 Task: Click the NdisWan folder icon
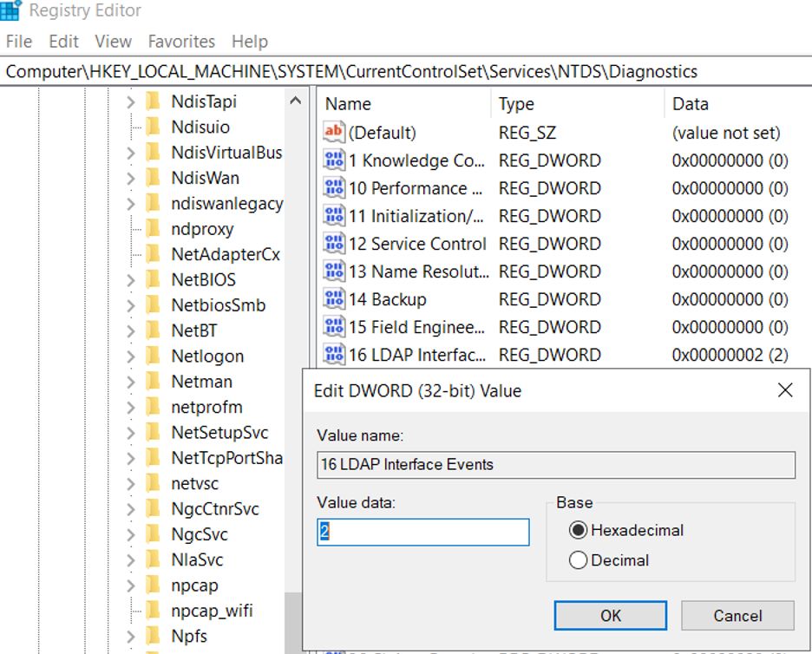pos(153,178)
